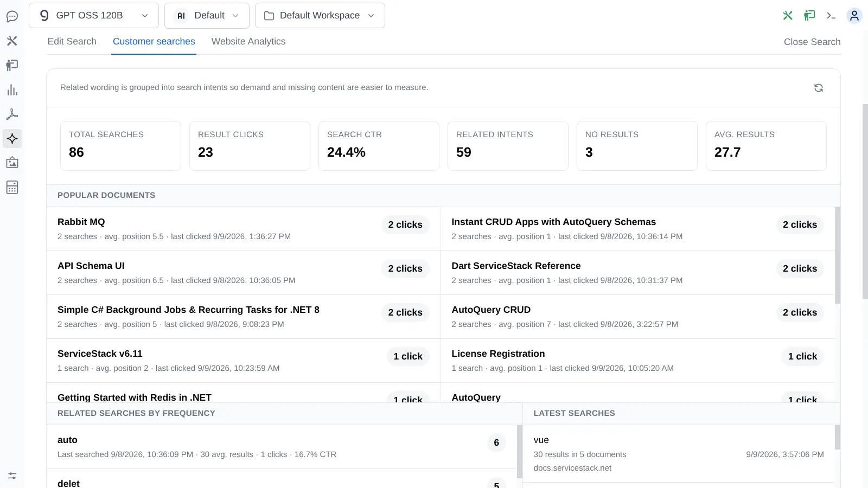
Task: Select the 'delet' related search row
Action: 282,479
